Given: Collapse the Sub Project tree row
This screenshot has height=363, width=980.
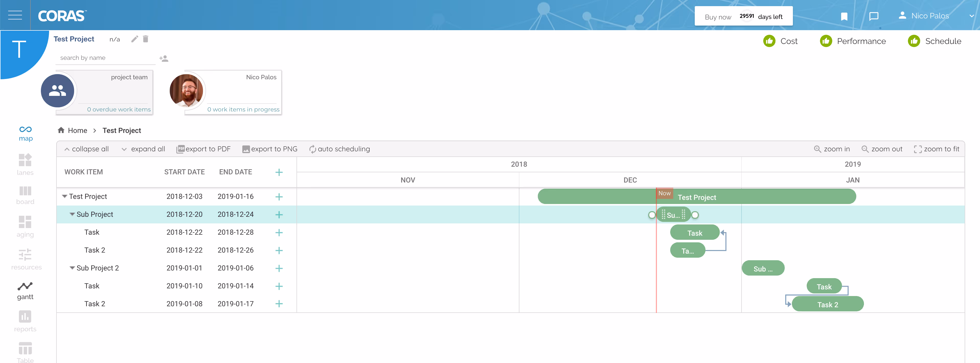Looking at the screenshot, I should (x=72, y=214).
